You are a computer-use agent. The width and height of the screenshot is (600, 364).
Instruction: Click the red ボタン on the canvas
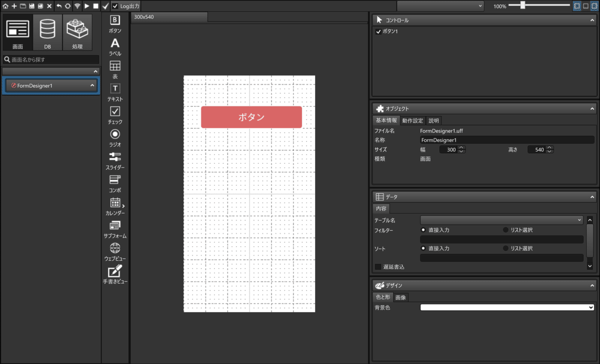click(x=251, y=117)
